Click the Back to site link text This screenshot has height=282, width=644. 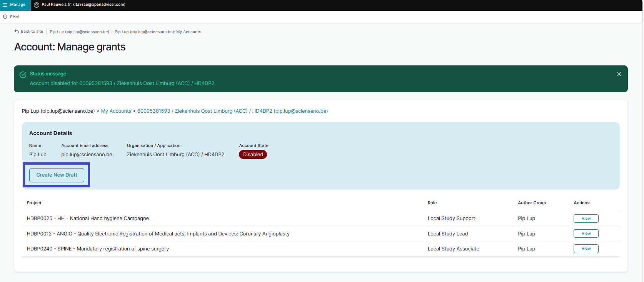pos(32,32)
